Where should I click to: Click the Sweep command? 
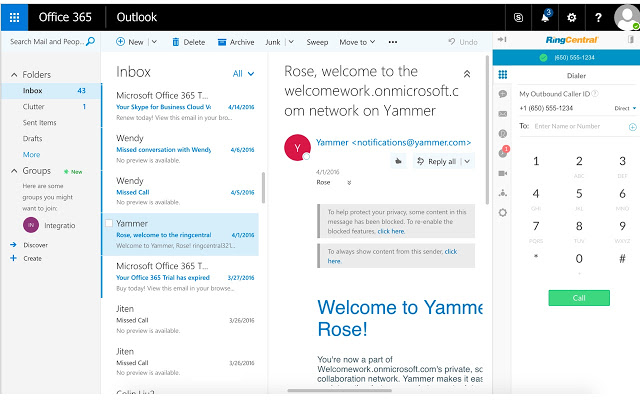pyautogui.click(x=317, y=42)
